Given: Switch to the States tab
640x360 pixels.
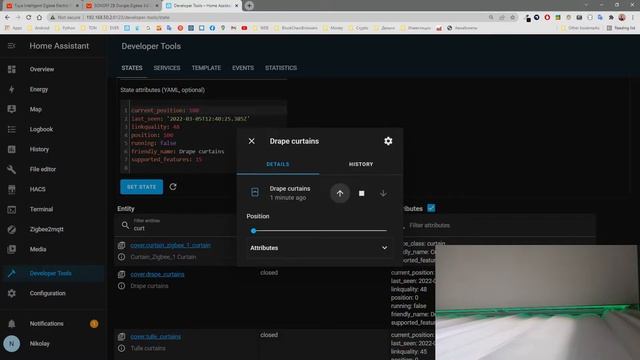Looking at the screenshot, I should point(132,68).
